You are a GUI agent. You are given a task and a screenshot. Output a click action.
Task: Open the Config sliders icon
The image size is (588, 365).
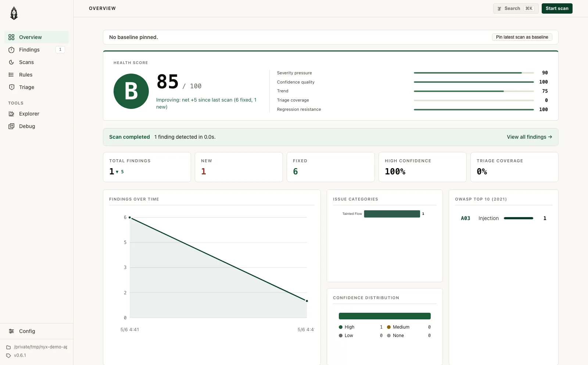(11, 331)
